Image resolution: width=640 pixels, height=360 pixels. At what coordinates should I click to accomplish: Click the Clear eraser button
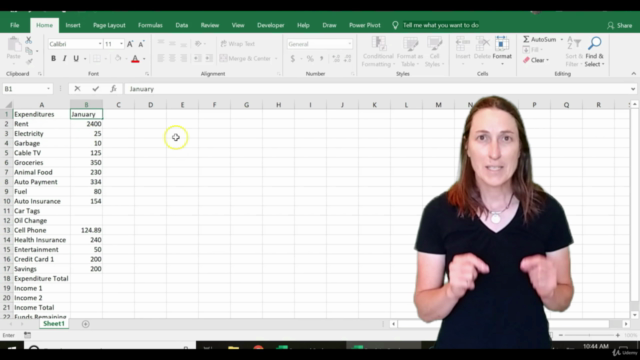click(x=536, y=60)
